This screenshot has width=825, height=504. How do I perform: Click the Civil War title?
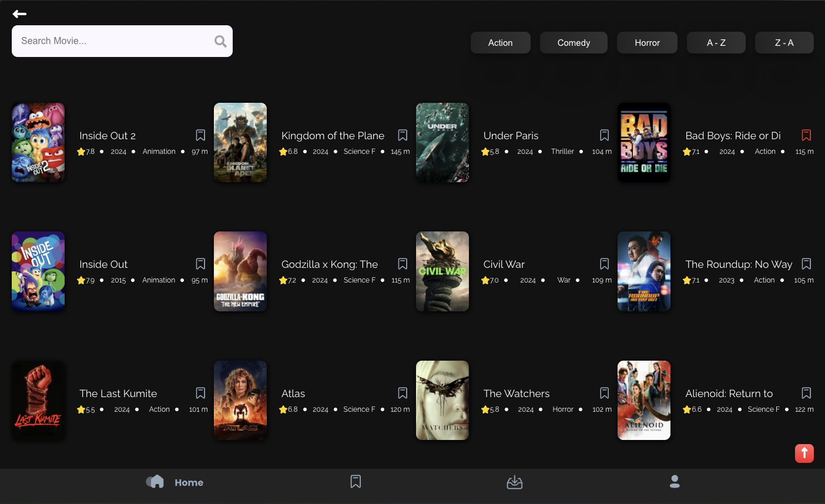pos(504,264)
